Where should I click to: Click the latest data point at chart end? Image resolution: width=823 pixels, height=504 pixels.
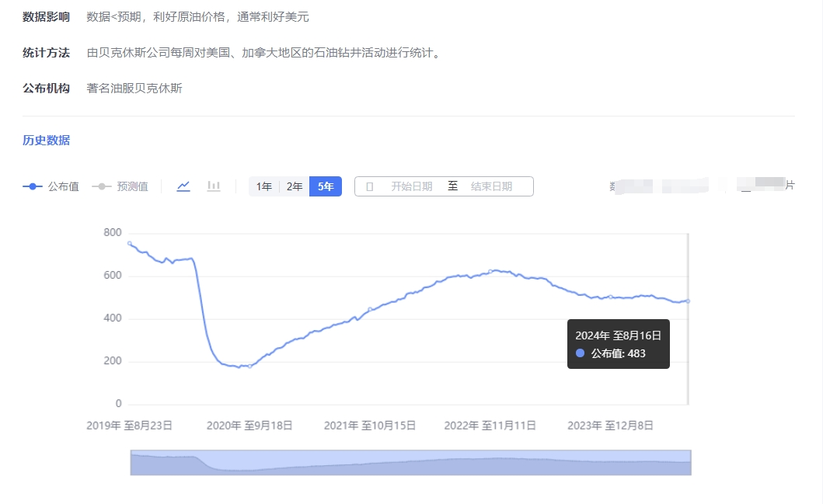point(688,301)
